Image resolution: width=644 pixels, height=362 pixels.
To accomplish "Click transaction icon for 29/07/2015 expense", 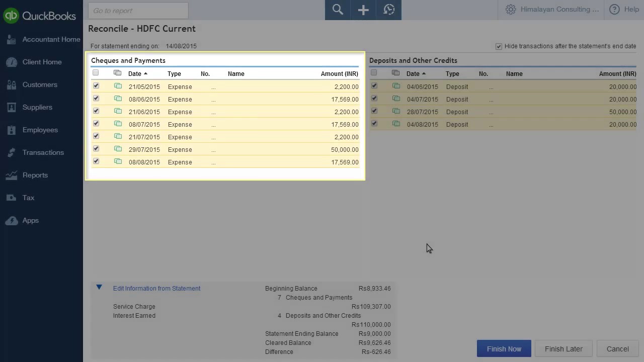I will (x=118, y=149).
